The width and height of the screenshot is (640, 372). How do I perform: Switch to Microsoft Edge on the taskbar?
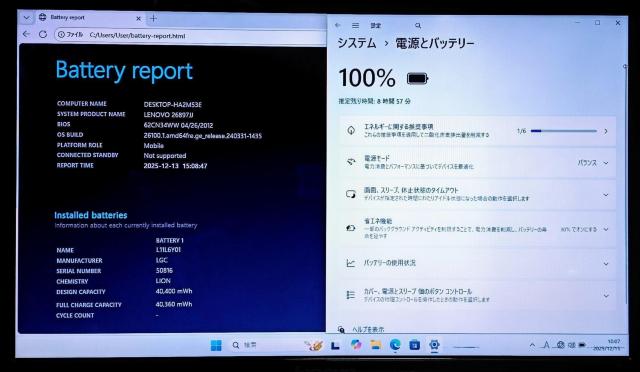pos(395,345)
